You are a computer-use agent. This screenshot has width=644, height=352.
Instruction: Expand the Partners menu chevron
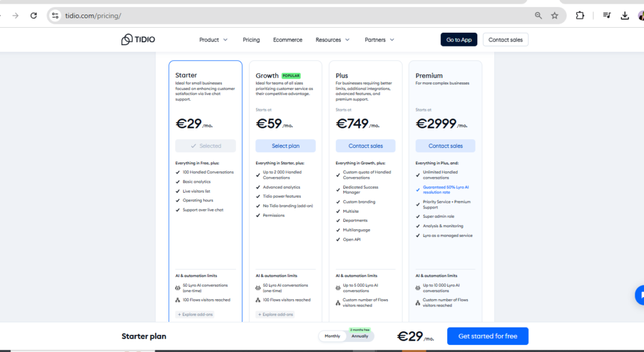coord(392,40)
